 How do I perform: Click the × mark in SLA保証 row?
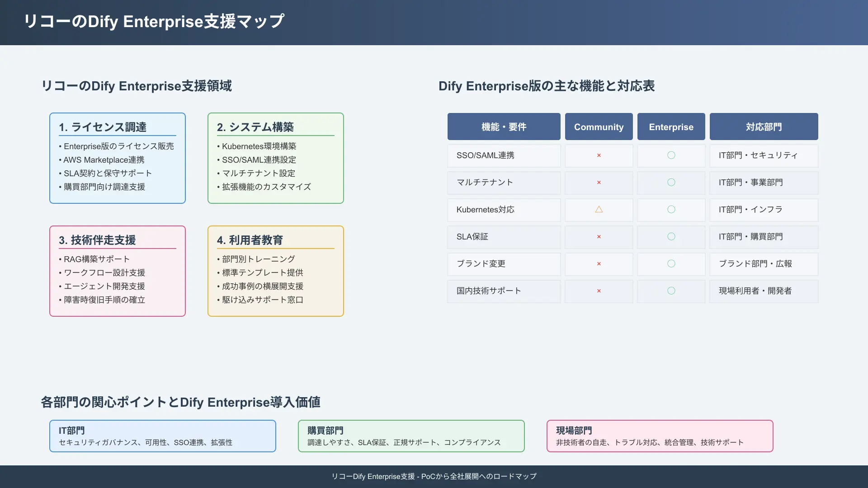(x=599, y=237)
